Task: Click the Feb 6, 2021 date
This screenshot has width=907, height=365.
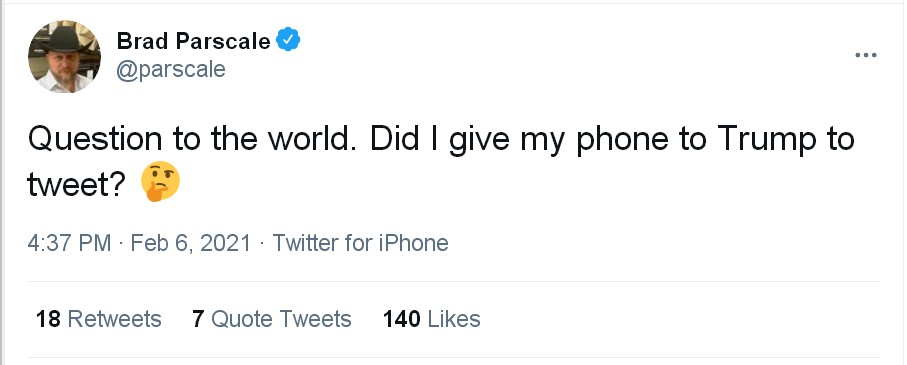Action: (x=191, y=243)
